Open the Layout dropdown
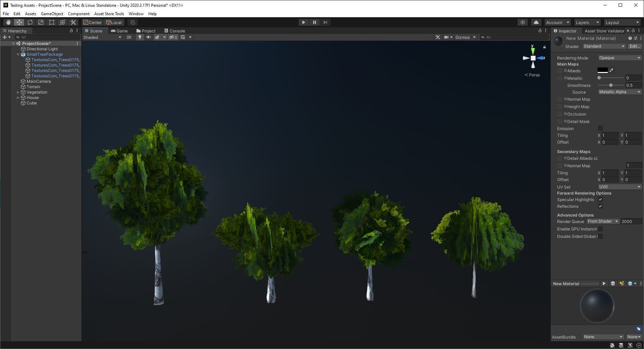Image resolution: width=644 pixels, height=349 pixels. pos(622,22)
